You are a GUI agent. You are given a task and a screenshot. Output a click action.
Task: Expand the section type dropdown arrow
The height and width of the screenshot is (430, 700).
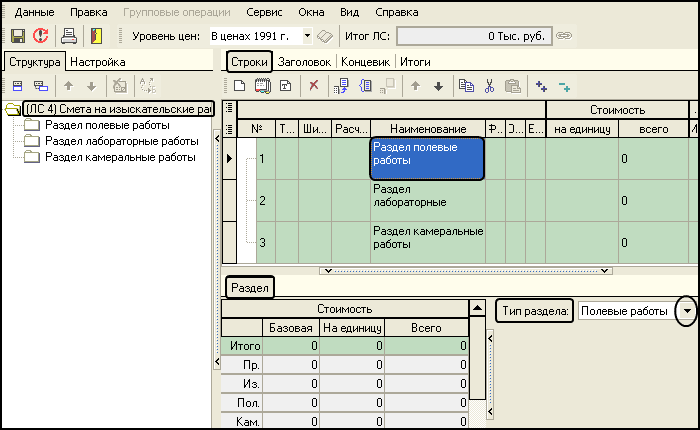pos(687,311)
